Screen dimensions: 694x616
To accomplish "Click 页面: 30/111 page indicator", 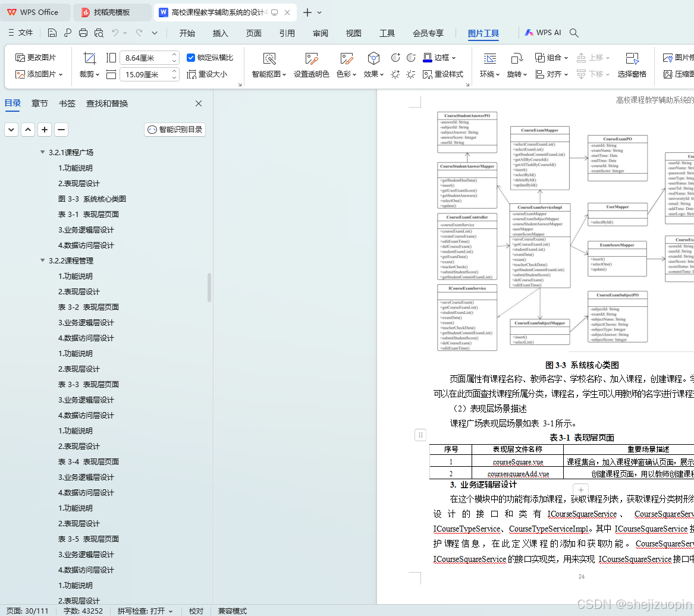I will [x=27, y=611].
